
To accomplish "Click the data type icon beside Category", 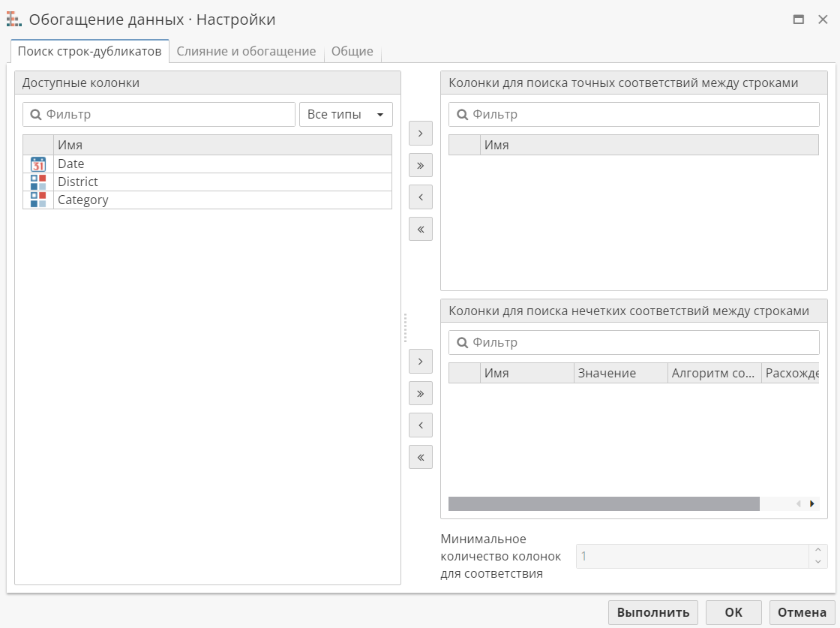I will (37, 200).
